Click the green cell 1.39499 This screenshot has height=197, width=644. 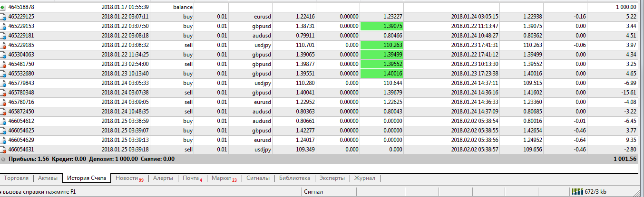click(x=381, y=55)
